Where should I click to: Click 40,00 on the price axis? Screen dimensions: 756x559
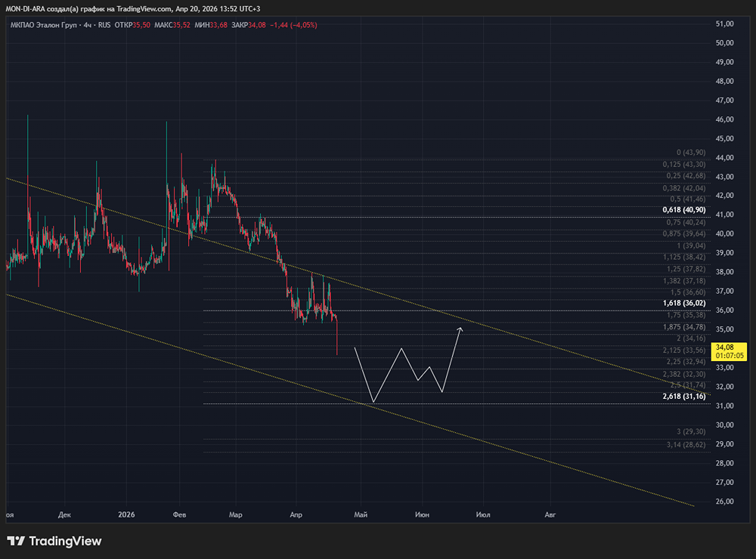(725, 233)
